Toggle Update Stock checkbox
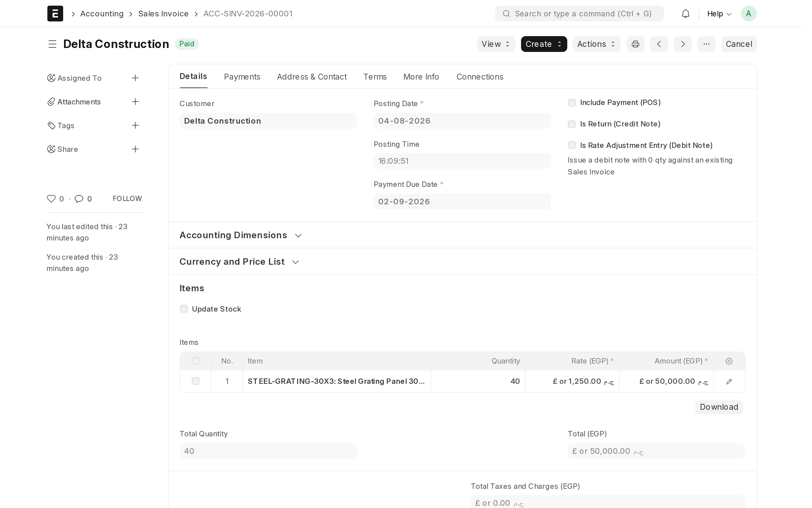The height and width of the screenshot is (508, 812). [x=184, y=309]
